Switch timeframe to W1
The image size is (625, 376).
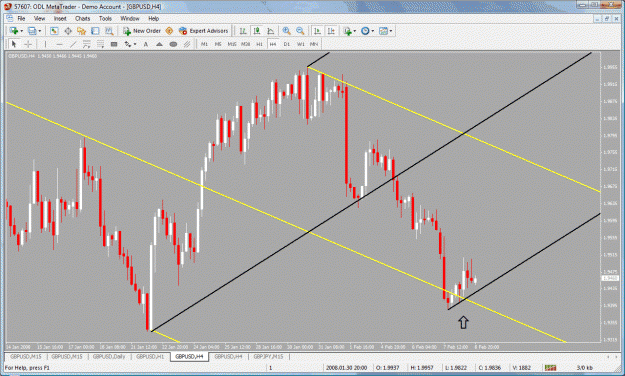(x=301, y=44)
